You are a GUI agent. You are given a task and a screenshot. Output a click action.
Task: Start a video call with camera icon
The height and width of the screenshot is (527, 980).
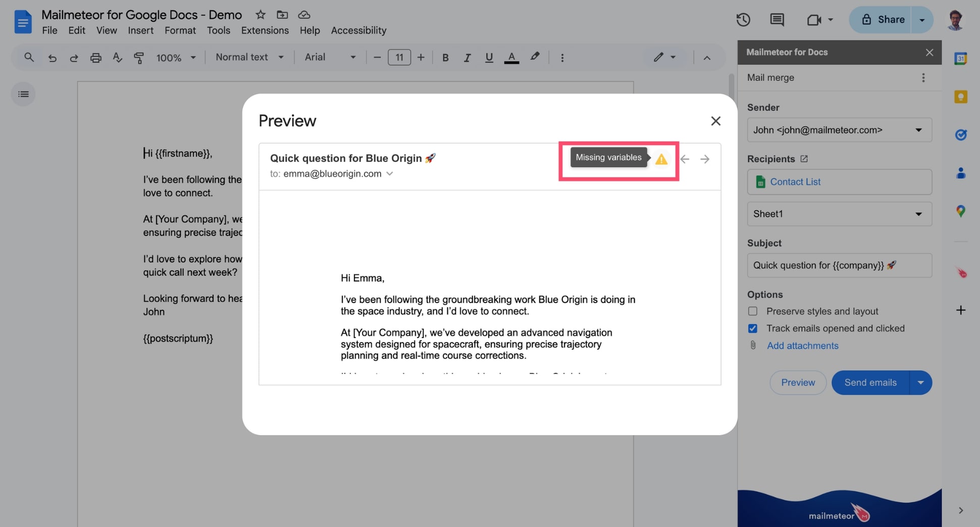coord(814,20)
